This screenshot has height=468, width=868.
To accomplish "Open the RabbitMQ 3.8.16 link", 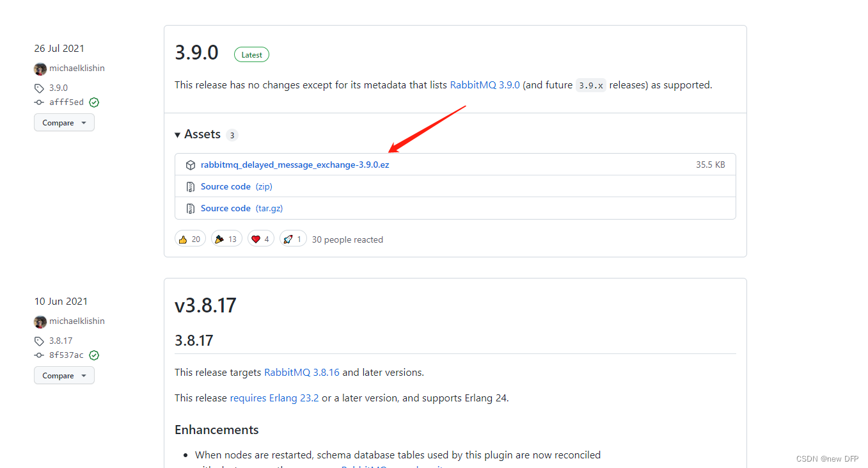I will point(302,373).
